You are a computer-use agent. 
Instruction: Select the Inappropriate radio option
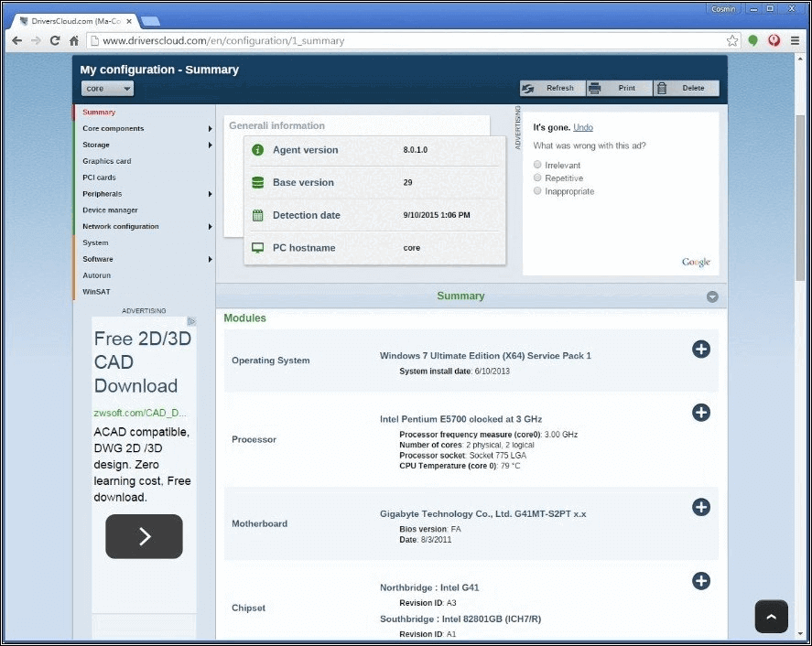pyautogui.click(x=537, y=191)
